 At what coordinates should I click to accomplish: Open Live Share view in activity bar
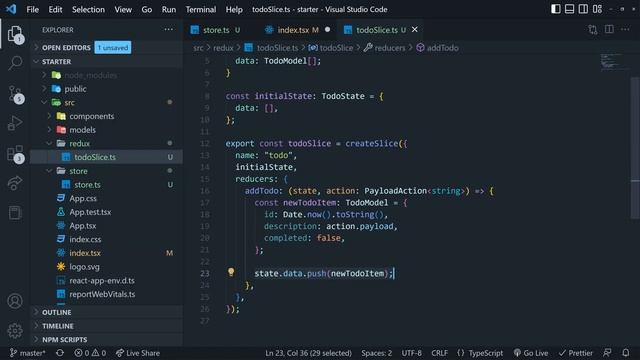(x=15, y=183)
